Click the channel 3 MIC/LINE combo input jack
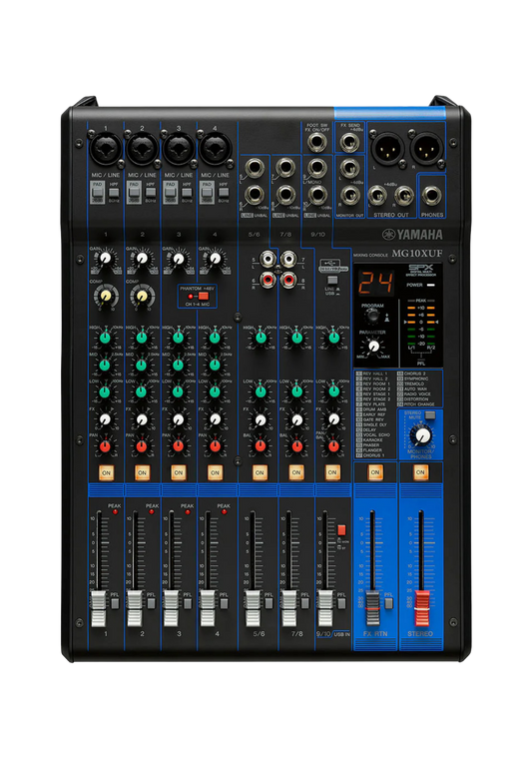Screen dimensions: 532x758 pos(179,149)
